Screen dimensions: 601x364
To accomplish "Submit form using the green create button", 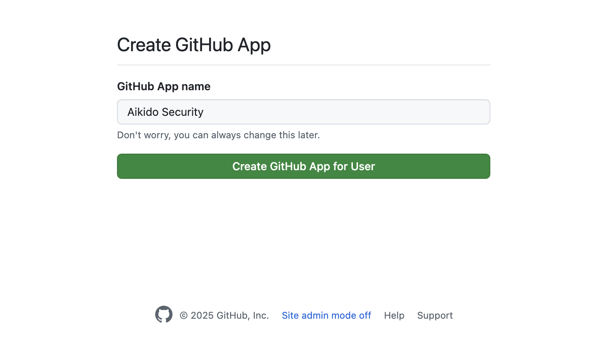I will pyautogui.click(x=303, y=166).
